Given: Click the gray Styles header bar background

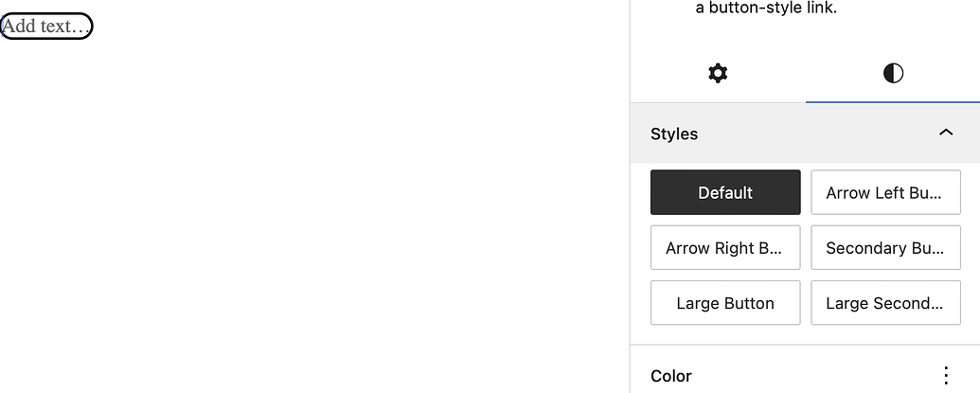Looking at the screenshot, I should click(x=812, y=134).
